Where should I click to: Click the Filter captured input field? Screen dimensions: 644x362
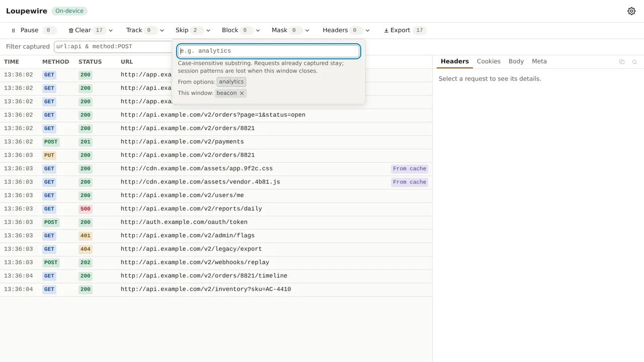point(113,46)
